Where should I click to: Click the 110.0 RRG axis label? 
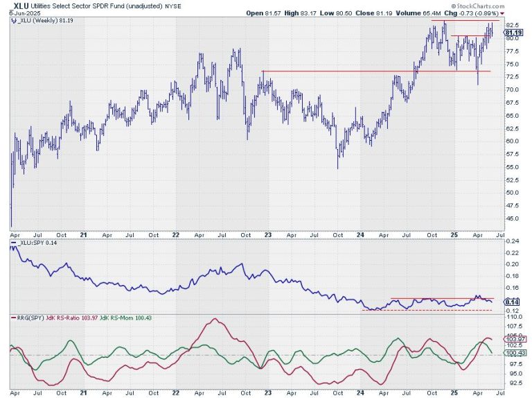[513, 317]
